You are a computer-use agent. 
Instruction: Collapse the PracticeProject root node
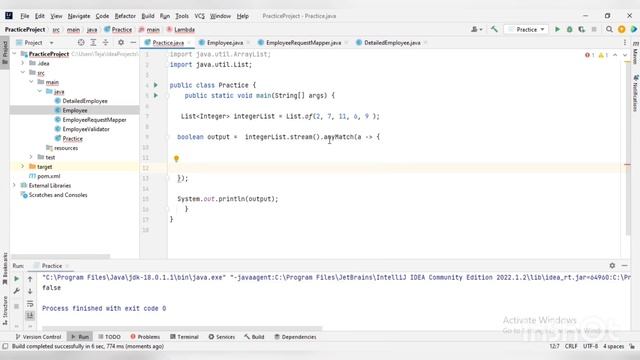pyautogui.click(x=14, y=54)
